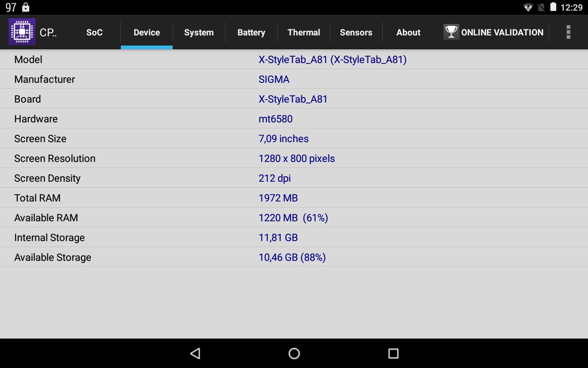588x368 pixels.
Task: Select the Device tab
Action: click(x=147, y=33)
